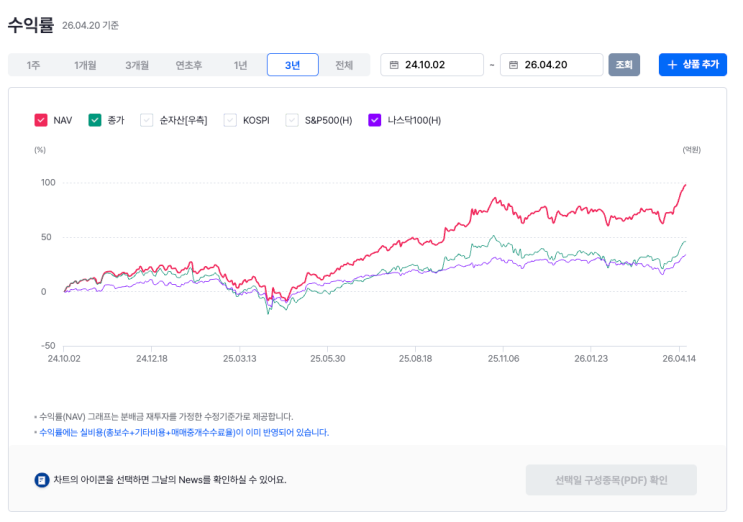Check the KOSPI checkbox

click(230, 120)
